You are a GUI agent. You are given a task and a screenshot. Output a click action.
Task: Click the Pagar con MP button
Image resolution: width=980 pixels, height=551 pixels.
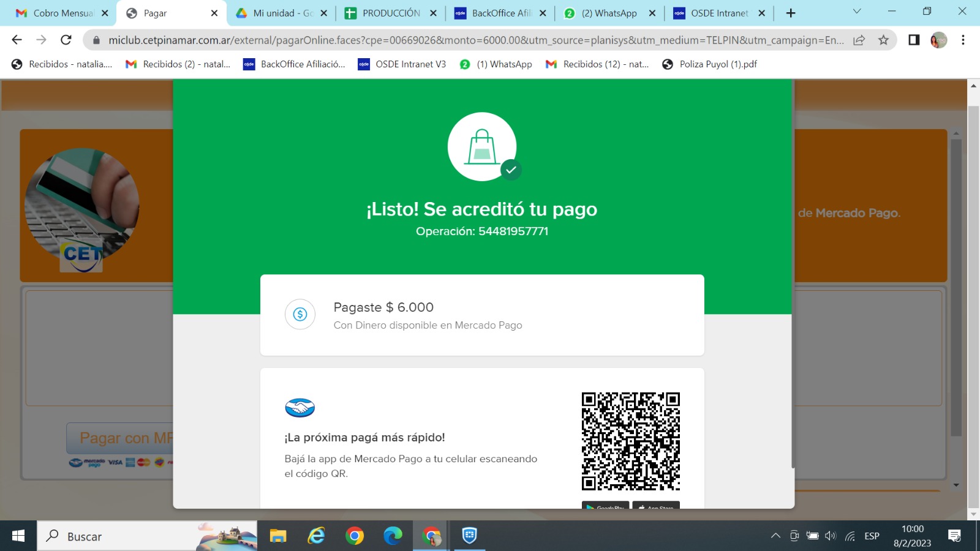(x=121, y=438)
